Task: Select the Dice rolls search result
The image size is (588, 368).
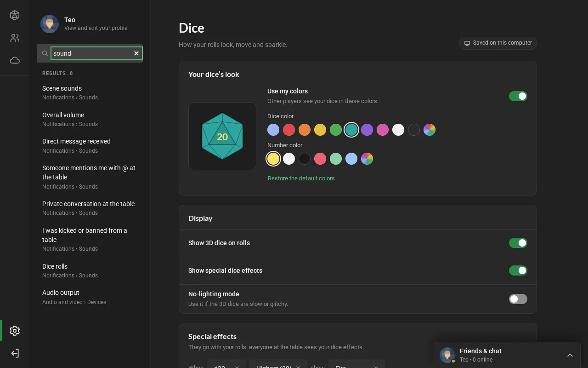Action: tap(90, 270)
